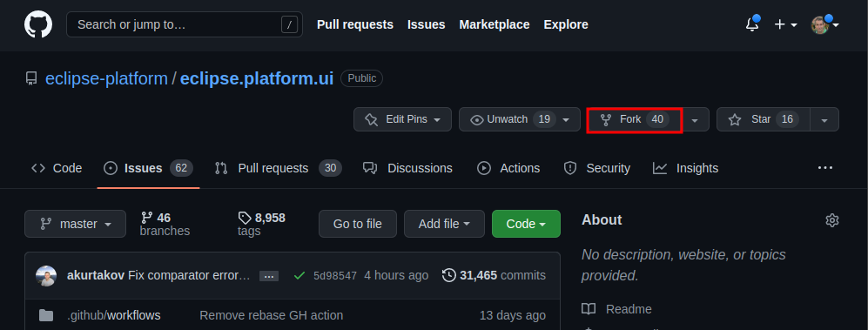Switch to the Discussions tab
Viewport: 868px width, 330px height.
407,168
